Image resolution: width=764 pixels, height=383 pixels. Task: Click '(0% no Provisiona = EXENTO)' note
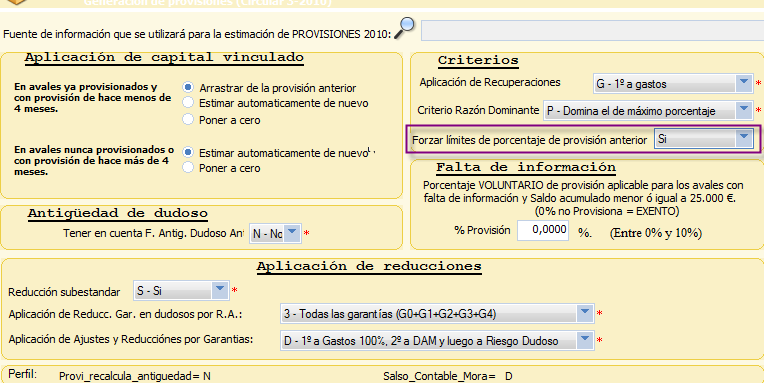607,211
